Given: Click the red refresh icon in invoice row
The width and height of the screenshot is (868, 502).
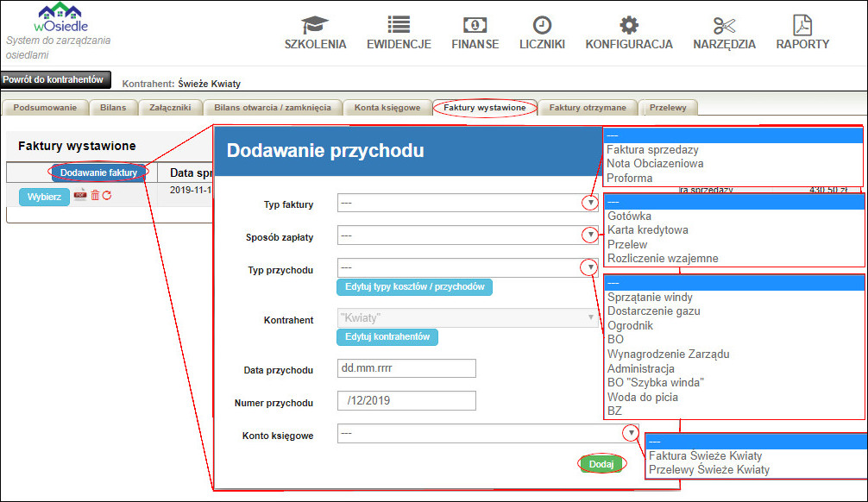Looking at the screenshot, I should click(x=107, y=195).
